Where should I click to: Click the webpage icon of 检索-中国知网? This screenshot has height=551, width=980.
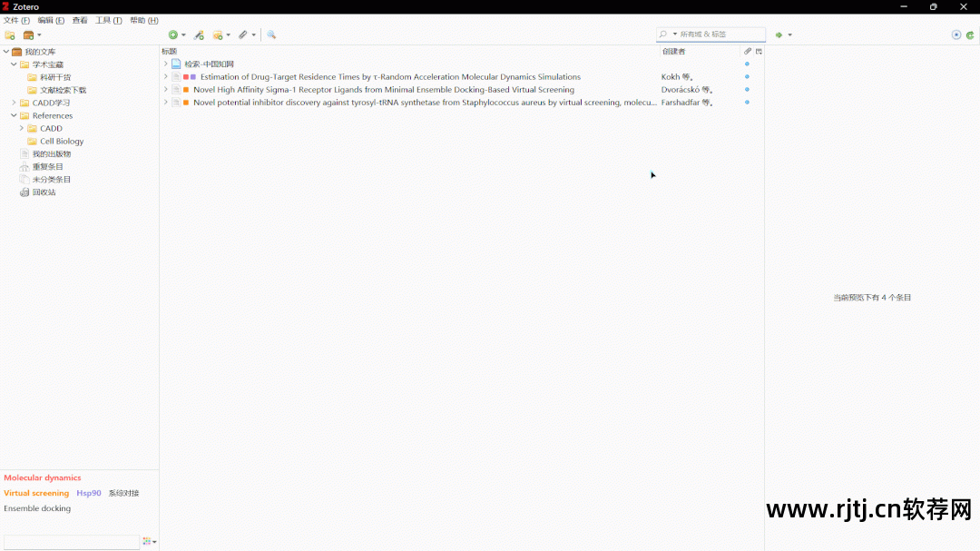tap(176, 64)
